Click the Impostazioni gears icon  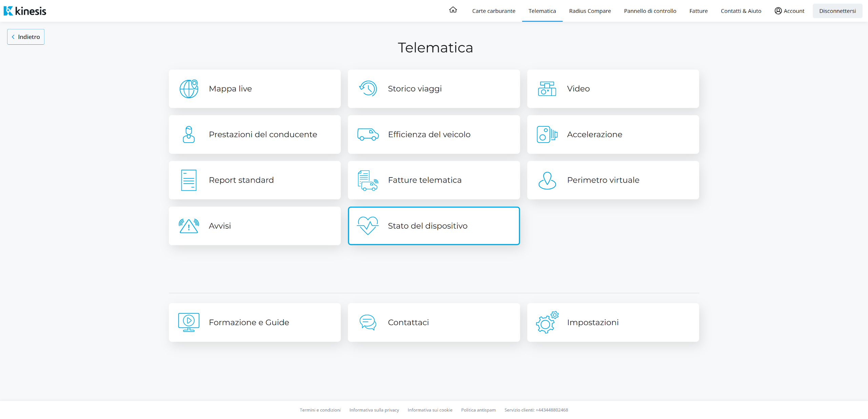pyautogui.click(x=547, y=322)
